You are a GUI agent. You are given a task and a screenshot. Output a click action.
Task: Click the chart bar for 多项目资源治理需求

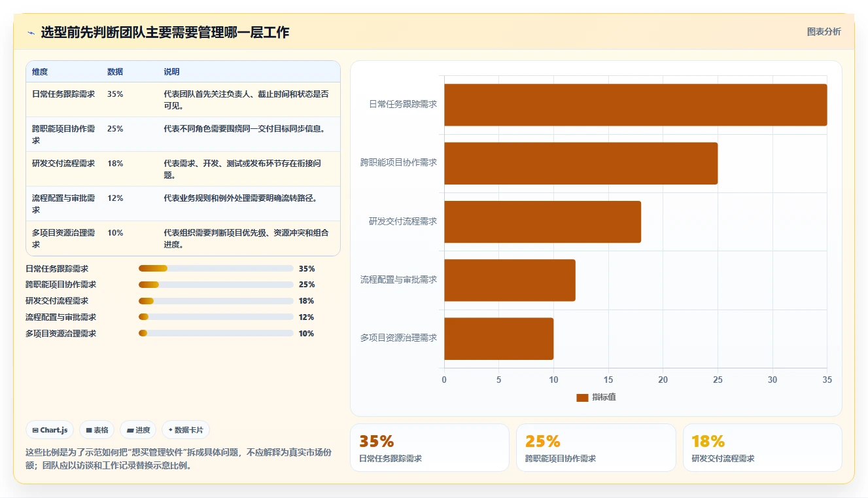coord(499,338)
